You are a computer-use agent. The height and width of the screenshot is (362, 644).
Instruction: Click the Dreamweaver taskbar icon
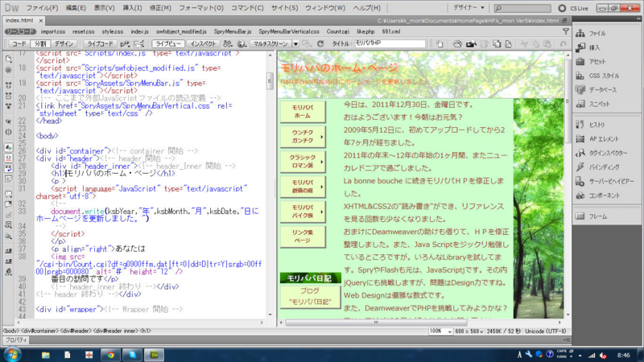[x=154, y=355]
